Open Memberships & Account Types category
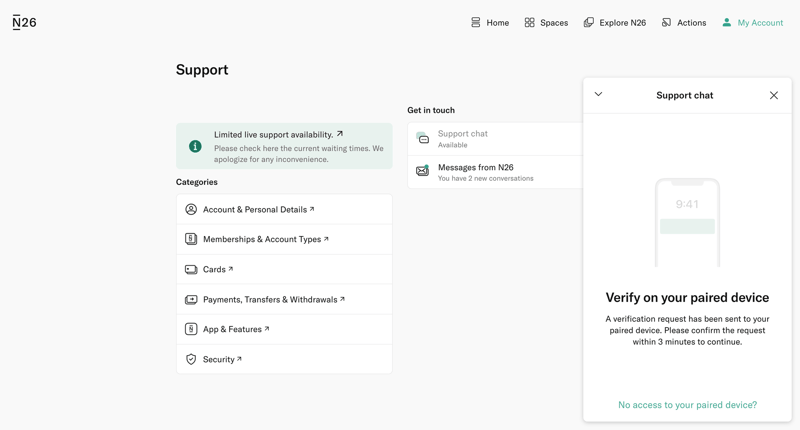This screenshot has width=800, height=430. [284, 239]
